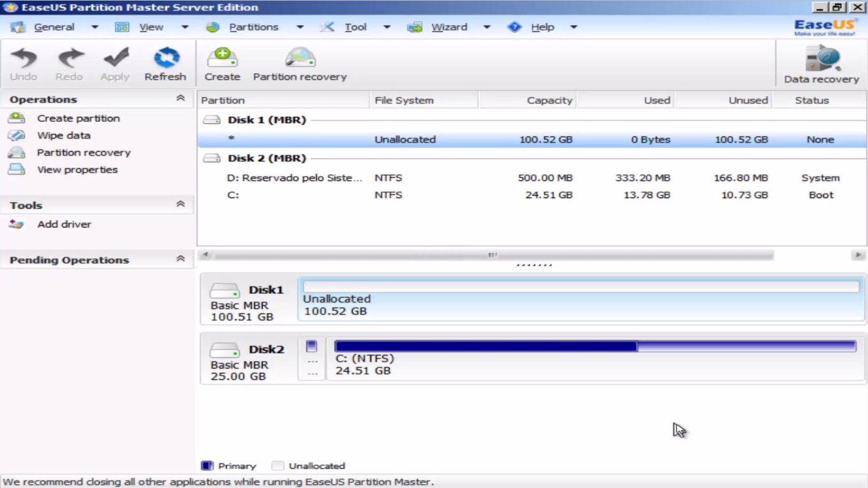Click the Disk 1 (MBR) list icon
This screenshot has width=868, height=488.
click(x=211, y=120)
